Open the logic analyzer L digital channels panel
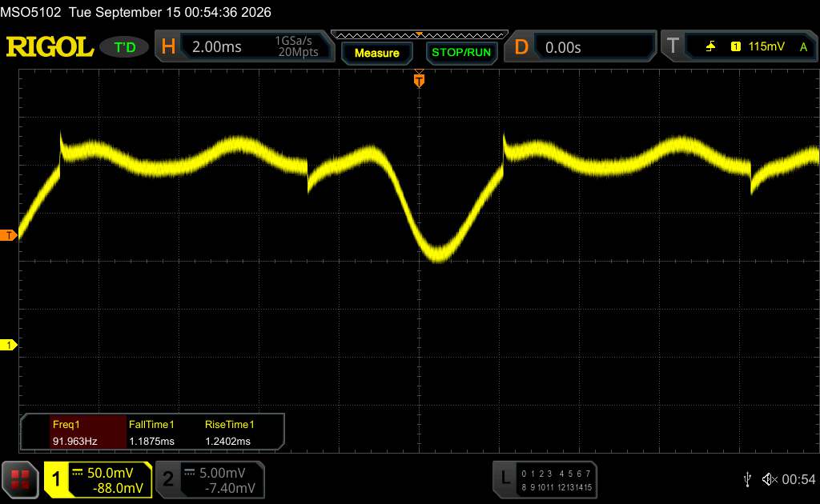The height and width of the screenshot is (504, 820). click(545, 480)
